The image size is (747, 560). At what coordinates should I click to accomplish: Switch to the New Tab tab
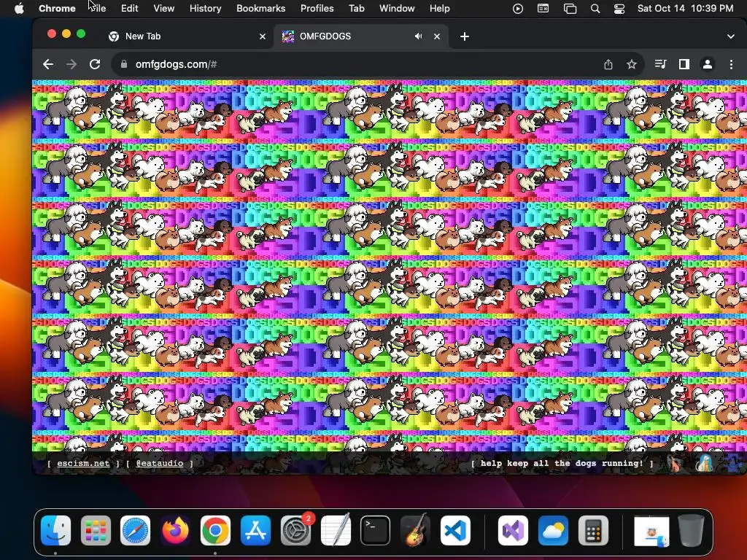coord(187,36)
